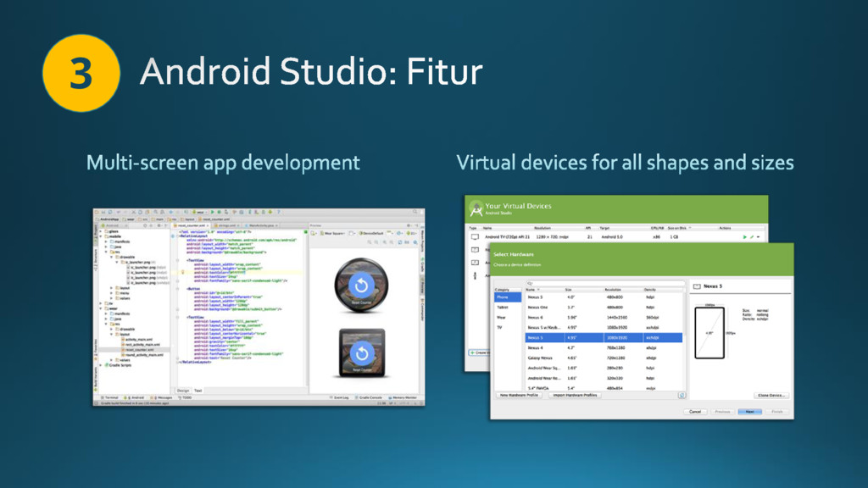This screenshot has width=868, height=488.
Task: Launch the Android TV virtual device play icon
Action: tap(744, 237)
